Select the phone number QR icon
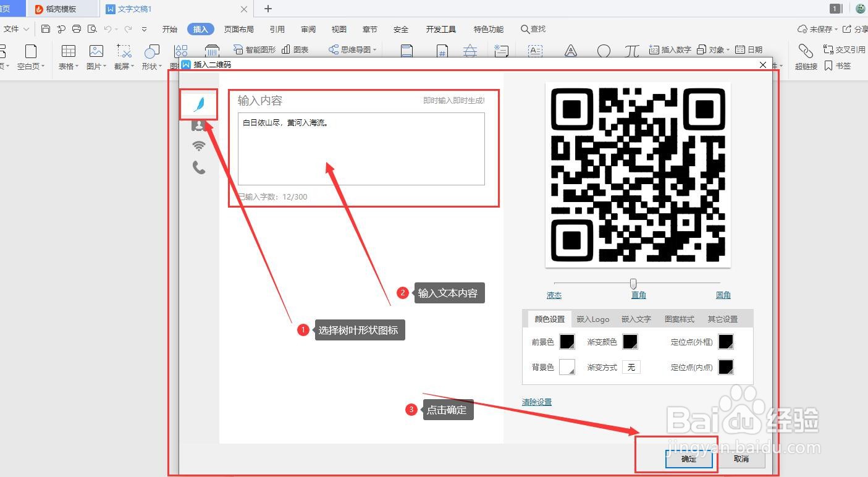868x477 pixels. point(199,167)
